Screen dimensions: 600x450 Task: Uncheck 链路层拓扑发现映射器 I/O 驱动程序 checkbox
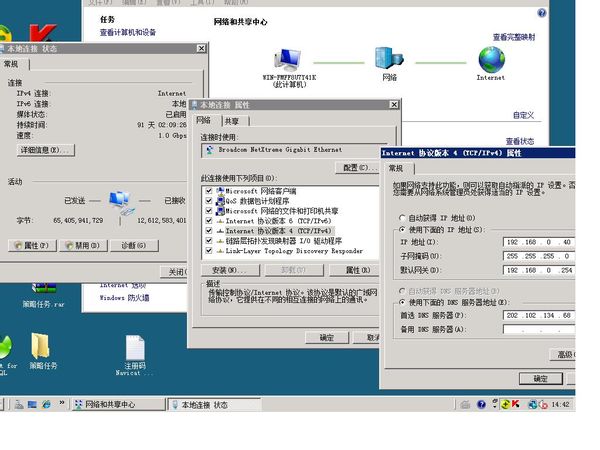[209, 241]
